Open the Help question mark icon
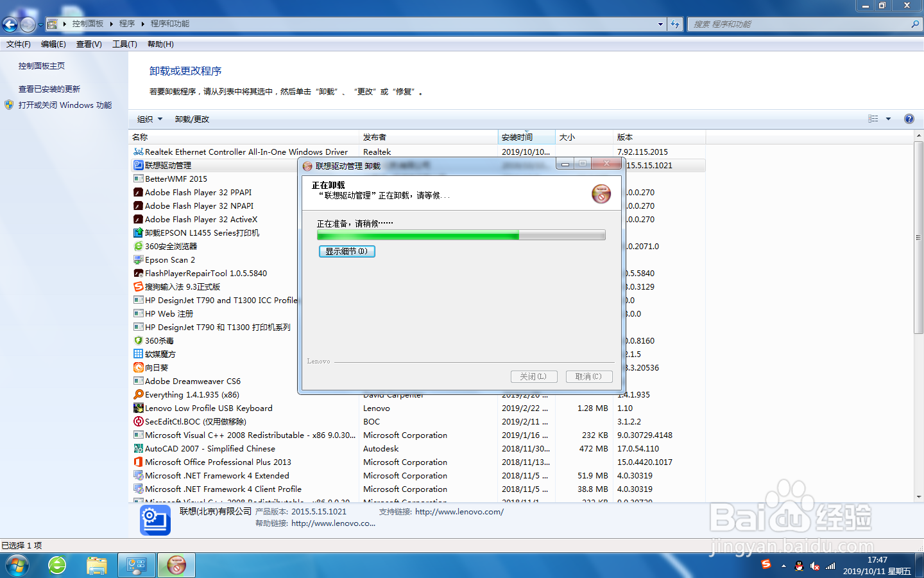Image resolution: width=924 pixels, height=578 pixels. (x=909, y=119)
